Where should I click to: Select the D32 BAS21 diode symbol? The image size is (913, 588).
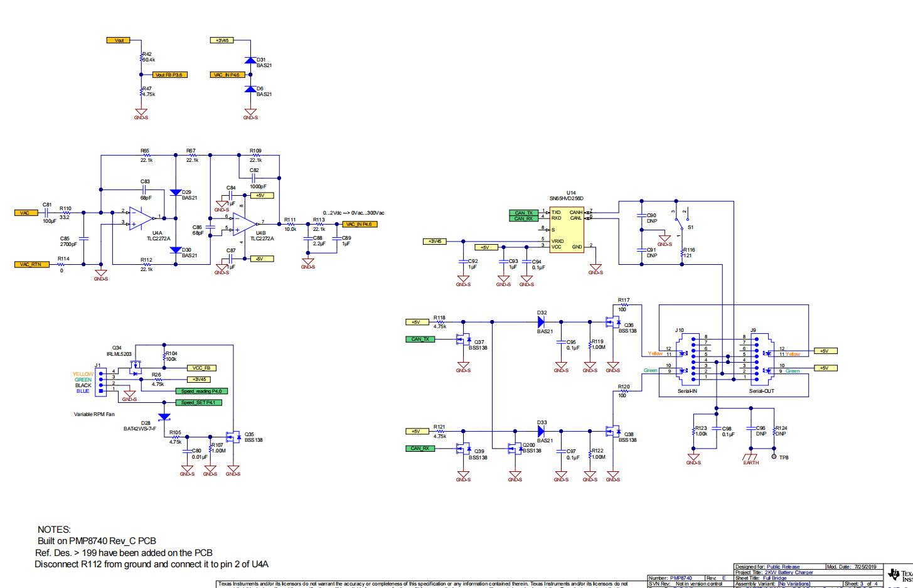tap(541, 322)
